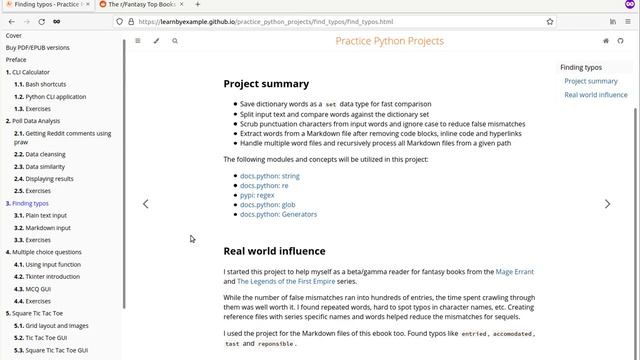Click the shield tracking protection icon
Image resolution: width=640 pixels, height=360 pixels.
120,22
